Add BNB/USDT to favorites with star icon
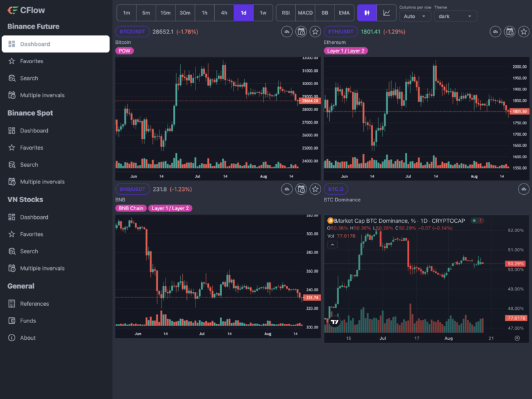This screenshot has width=532, height=399. click(x=315, y=190)
